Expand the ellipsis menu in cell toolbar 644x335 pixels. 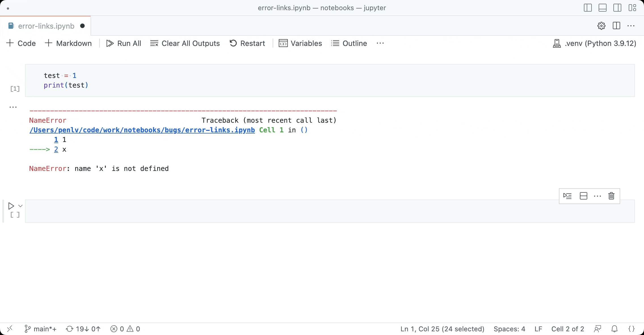click(597, 195)
